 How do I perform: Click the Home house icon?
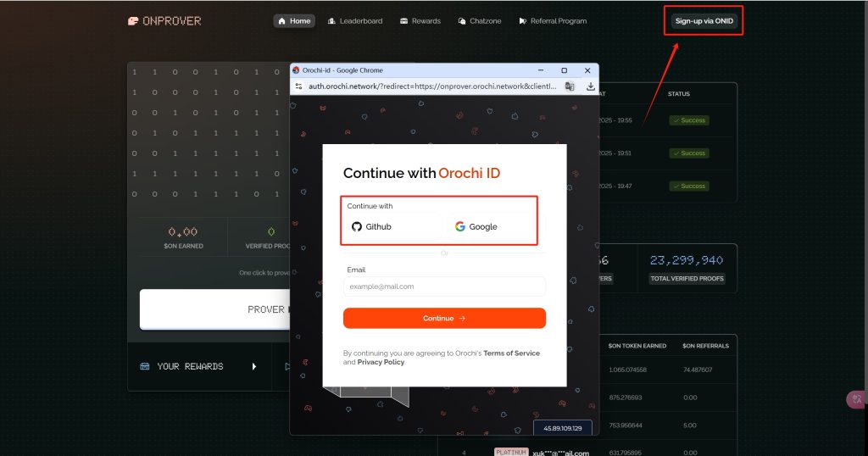point(281,21)
